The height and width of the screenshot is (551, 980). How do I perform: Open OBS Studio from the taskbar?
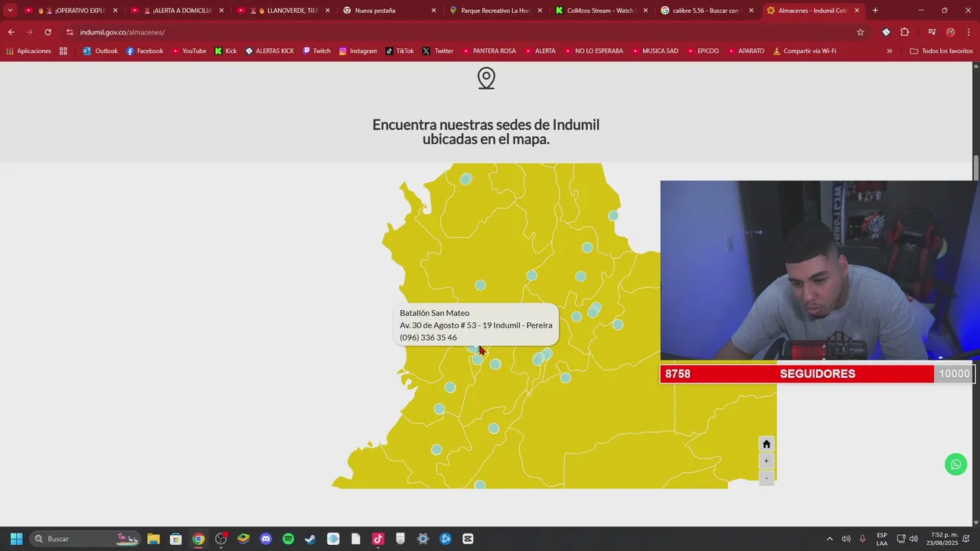pos(221,539)
